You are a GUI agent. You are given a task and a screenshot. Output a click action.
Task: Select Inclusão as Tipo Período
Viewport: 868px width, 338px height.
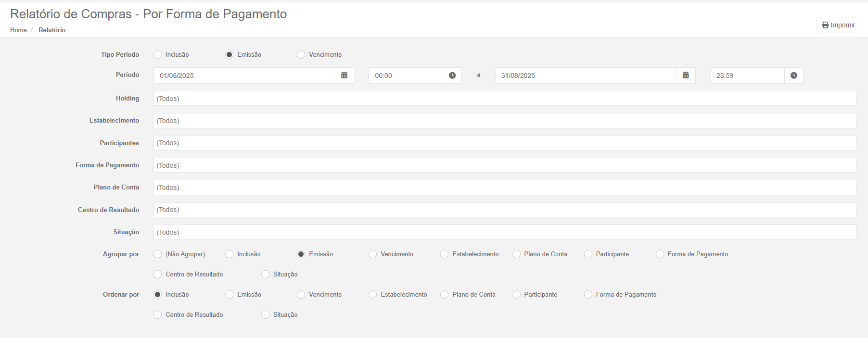[158, 55]
